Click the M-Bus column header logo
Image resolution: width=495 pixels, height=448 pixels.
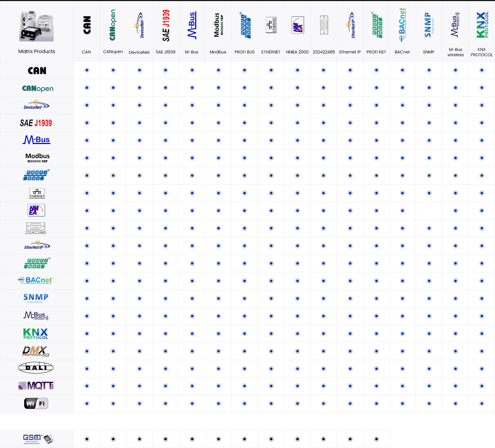(192, 25)
